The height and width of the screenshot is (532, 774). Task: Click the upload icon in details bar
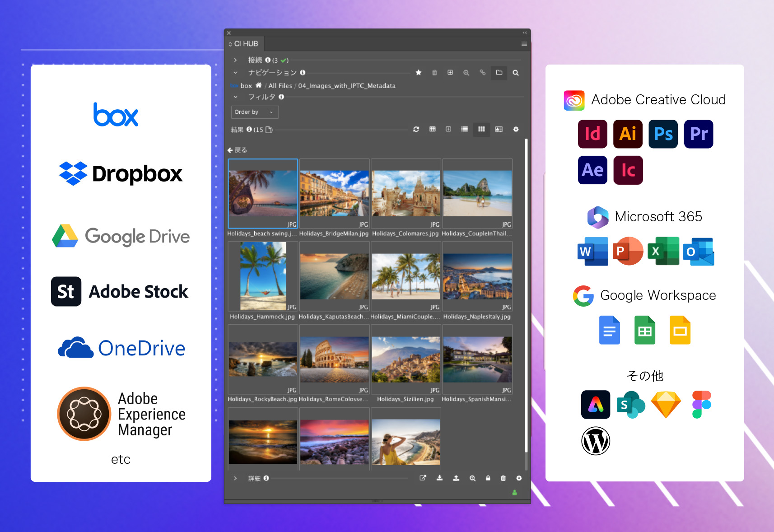click(x=456, y=478)
